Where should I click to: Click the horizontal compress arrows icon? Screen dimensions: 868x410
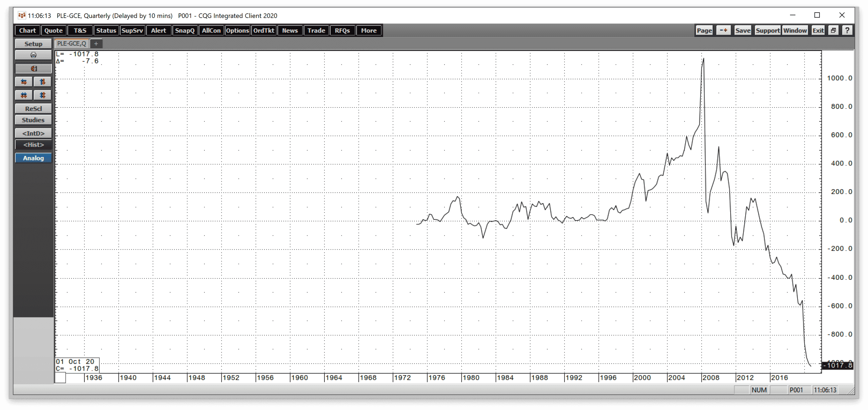click(24, 95)
